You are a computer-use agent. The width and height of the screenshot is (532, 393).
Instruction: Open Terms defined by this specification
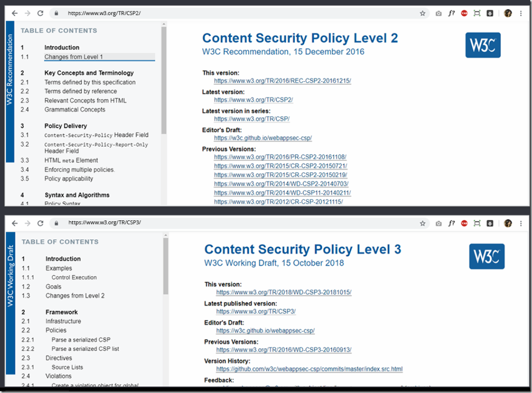click(90, 82)
